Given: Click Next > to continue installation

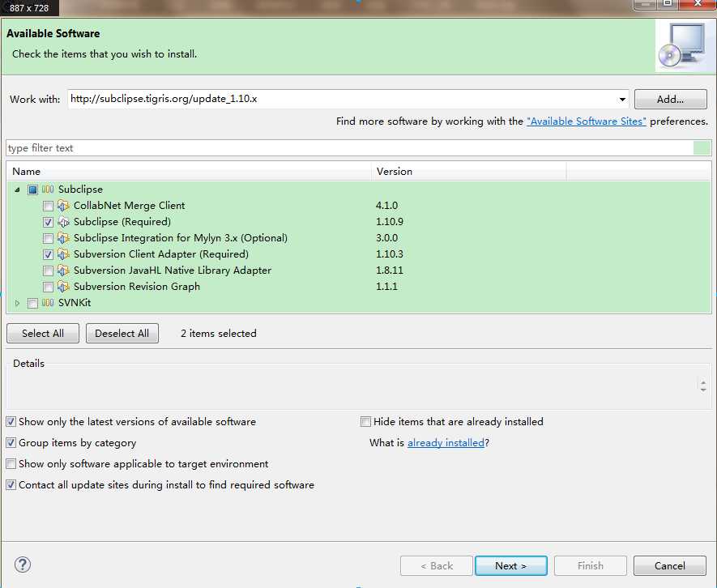Looking at the screenshot, I should click(510, 565).
